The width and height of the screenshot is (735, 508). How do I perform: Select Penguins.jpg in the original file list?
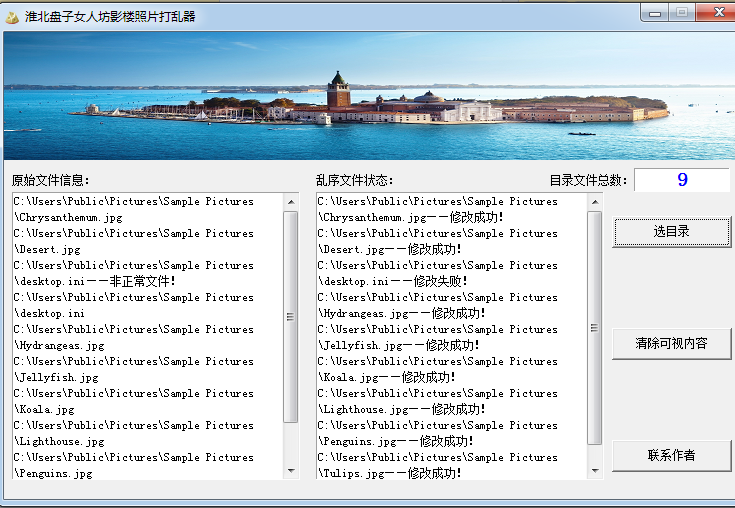134,465
